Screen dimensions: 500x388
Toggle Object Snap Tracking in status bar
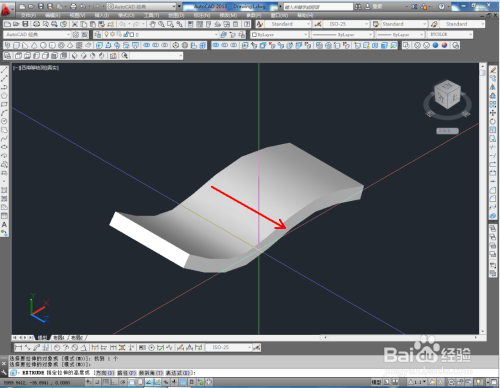coord(149,382)
